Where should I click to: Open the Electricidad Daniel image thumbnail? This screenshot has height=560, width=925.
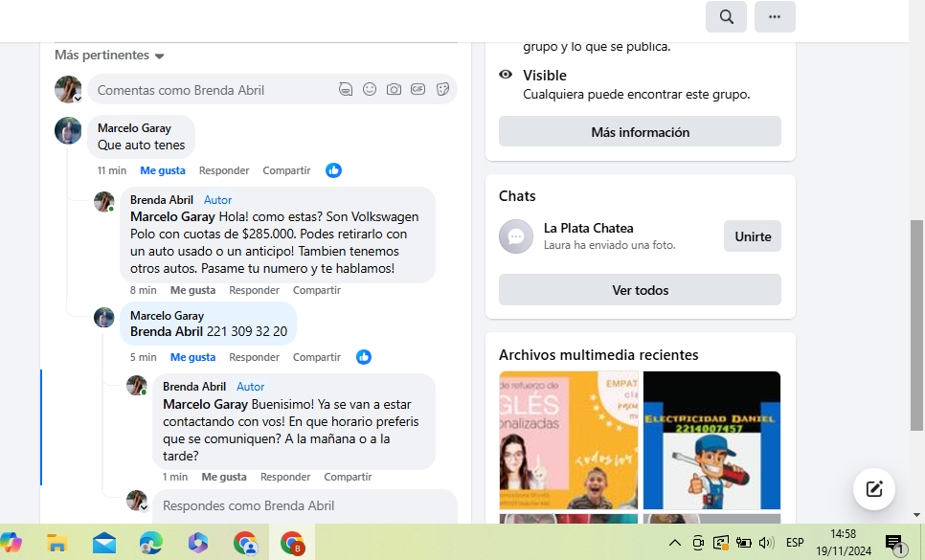click(x=711, y=440)
